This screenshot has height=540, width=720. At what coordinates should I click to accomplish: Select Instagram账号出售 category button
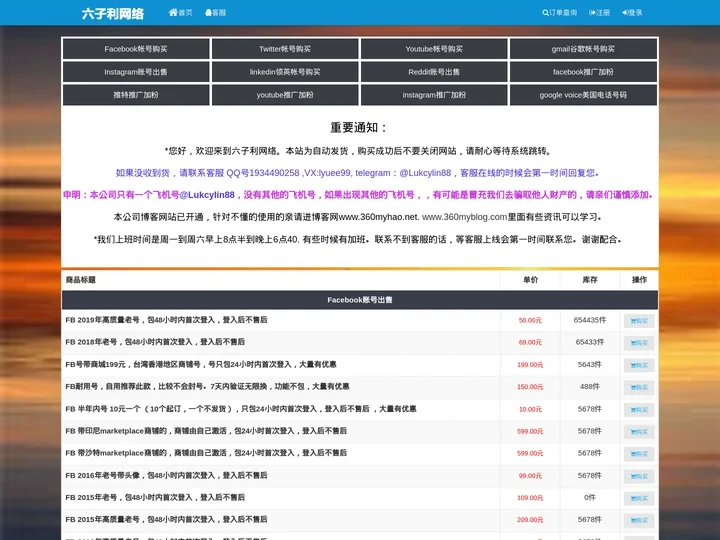(136, 72)
